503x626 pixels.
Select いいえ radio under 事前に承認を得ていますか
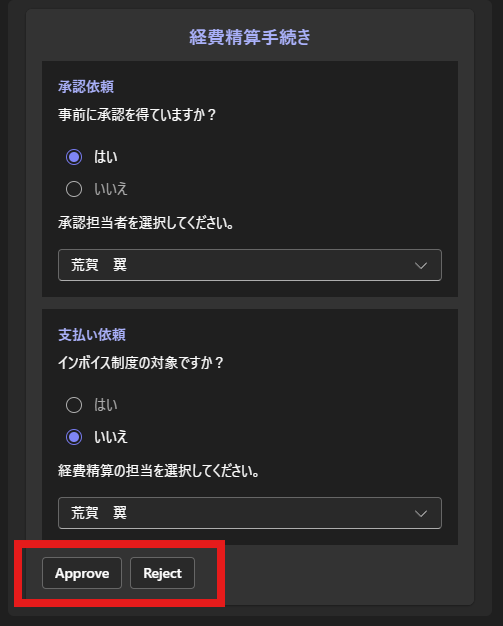74,189
